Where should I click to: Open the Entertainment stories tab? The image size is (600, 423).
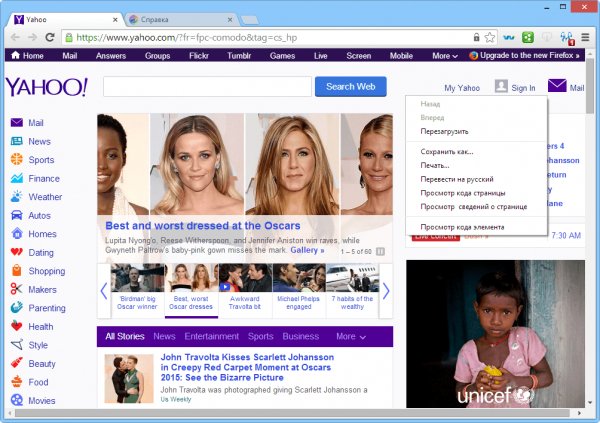point(212,336)
